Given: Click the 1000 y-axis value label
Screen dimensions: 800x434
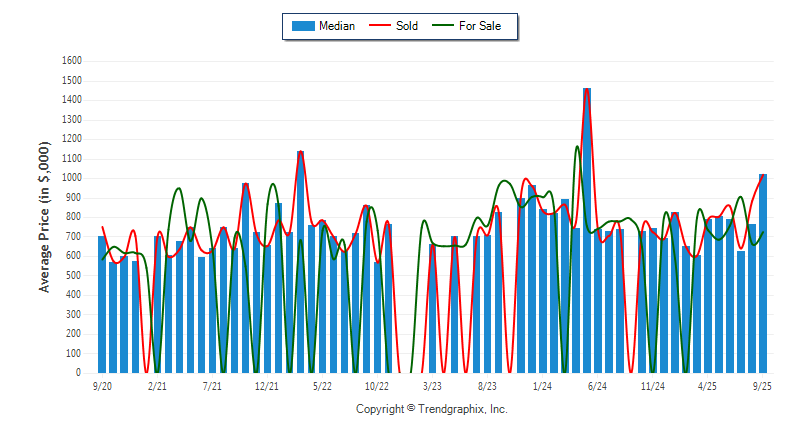Looking at the screenshot, I should (71, 178).
